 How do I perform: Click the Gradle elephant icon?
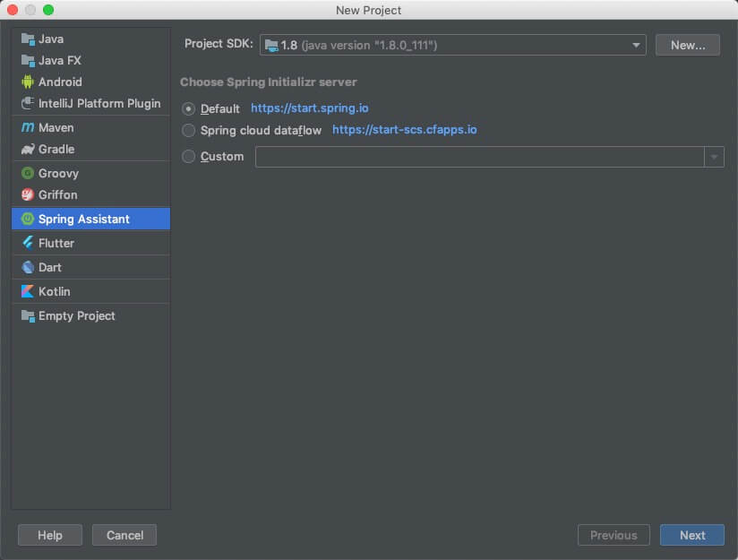(x=28, y=150)
